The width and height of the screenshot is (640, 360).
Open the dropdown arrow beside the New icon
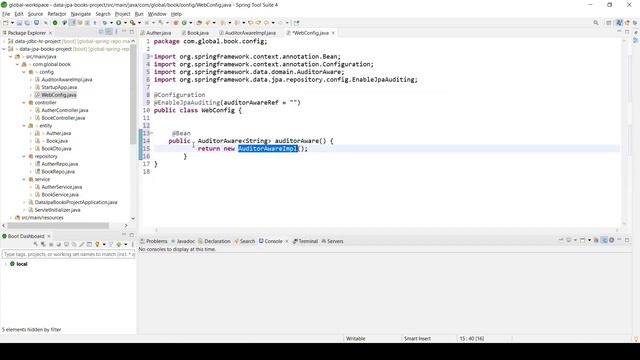12,23
